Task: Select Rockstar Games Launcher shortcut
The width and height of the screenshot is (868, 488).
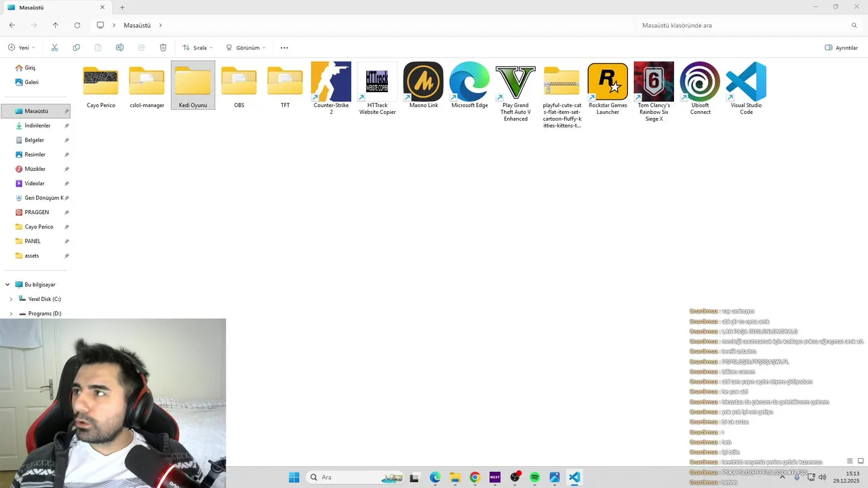Action: click(608, 88)
